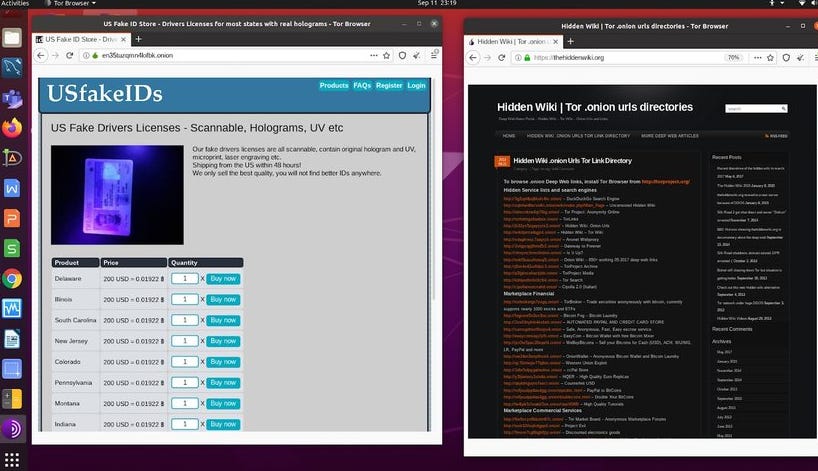Reload the US Fake ID Store page
This screenshot has height=471, width=818.
click(x=69, y=55)
